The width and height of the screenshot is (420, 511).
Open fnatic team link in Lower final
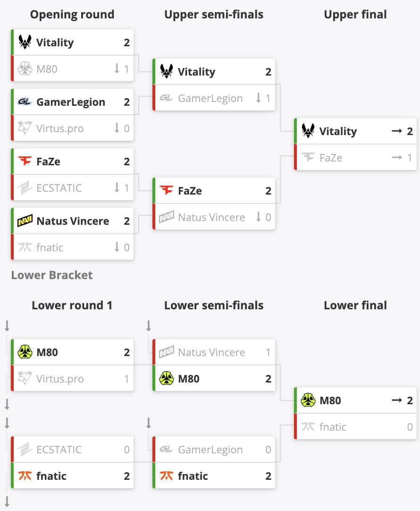(333, 426)
